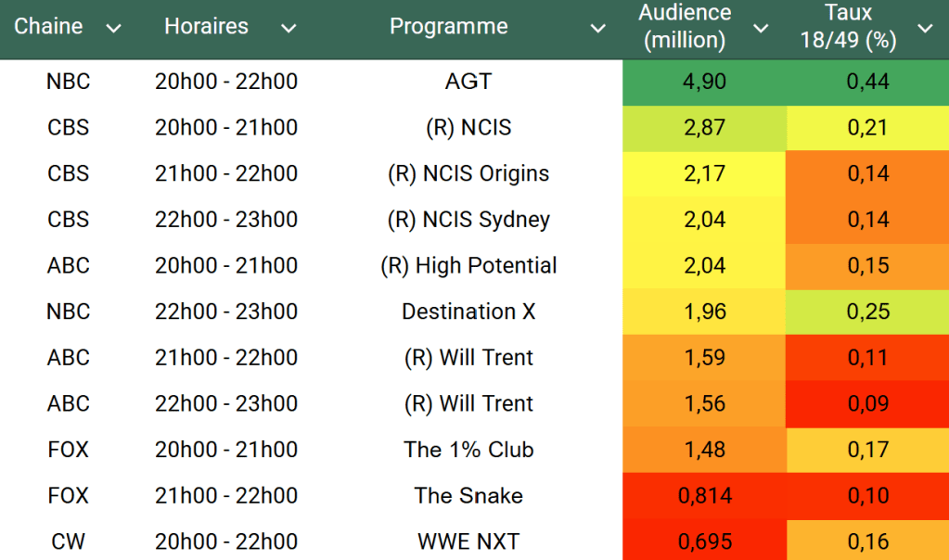The image size is (949, 560).
Task: Click the CW channel cell
Action: [69, 541]
